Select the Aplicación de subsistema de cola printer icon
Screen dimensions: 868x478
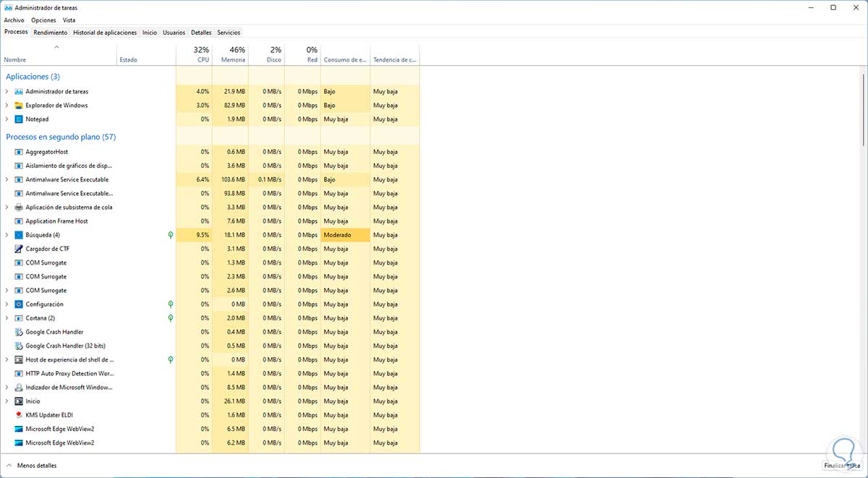tap(19, 208)
